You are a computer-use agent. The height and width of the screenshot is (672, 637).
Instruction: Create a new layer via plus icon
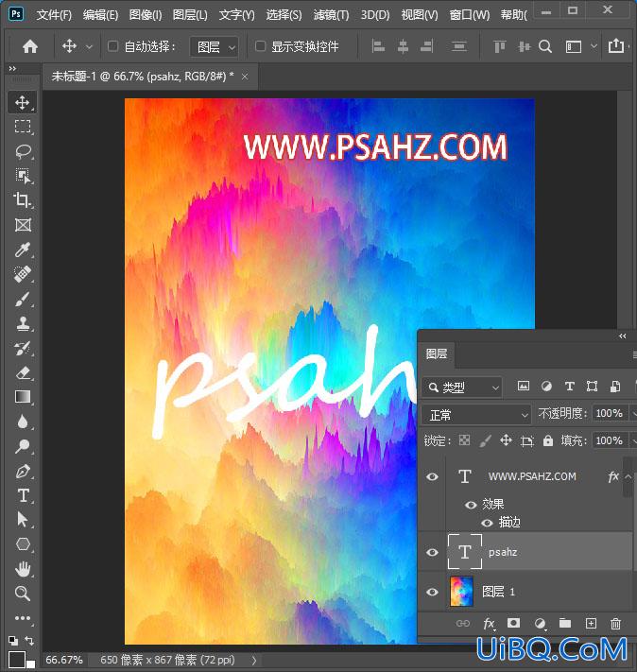click(591, 624)
